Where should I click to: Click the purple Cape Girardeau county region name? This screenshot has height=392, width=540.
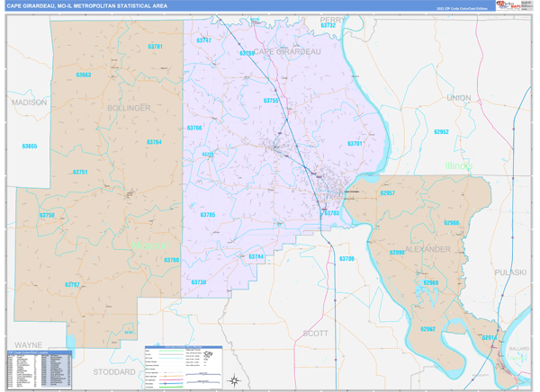[x=287, y=51]
